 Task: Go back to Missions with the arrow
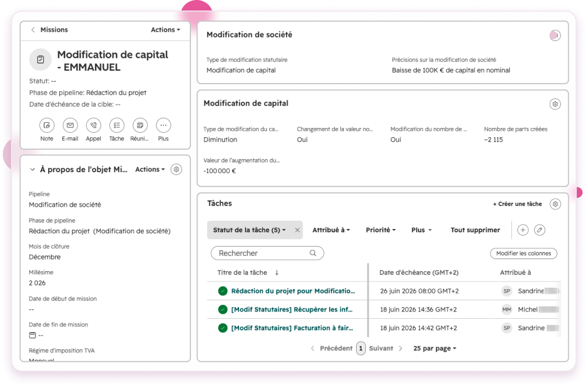click(x=33, y=30)
